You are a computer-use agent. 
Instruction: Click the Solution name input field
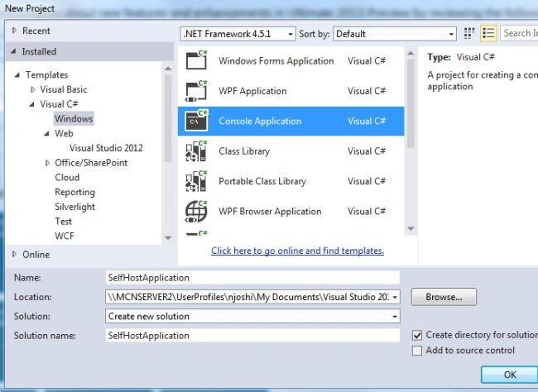click(x=252, y=336)
